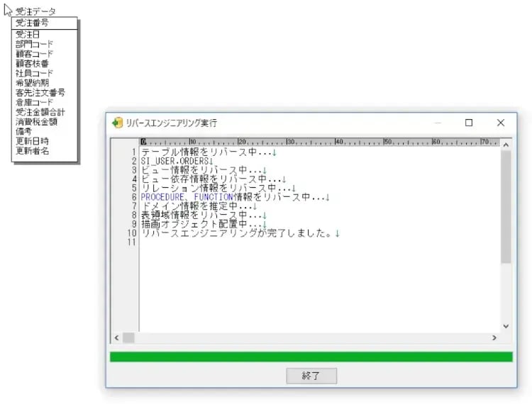Screen dimensions: 532x404
Task: Select the 受注番号 primary key field
Action: tap(32, 23)
